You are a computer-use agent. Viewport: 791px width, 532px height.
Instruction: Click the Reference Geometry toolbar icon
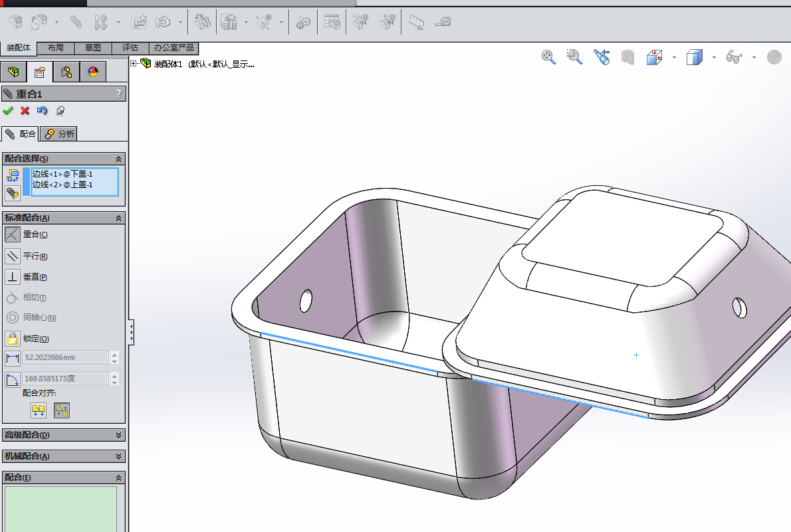click(265, 22)
